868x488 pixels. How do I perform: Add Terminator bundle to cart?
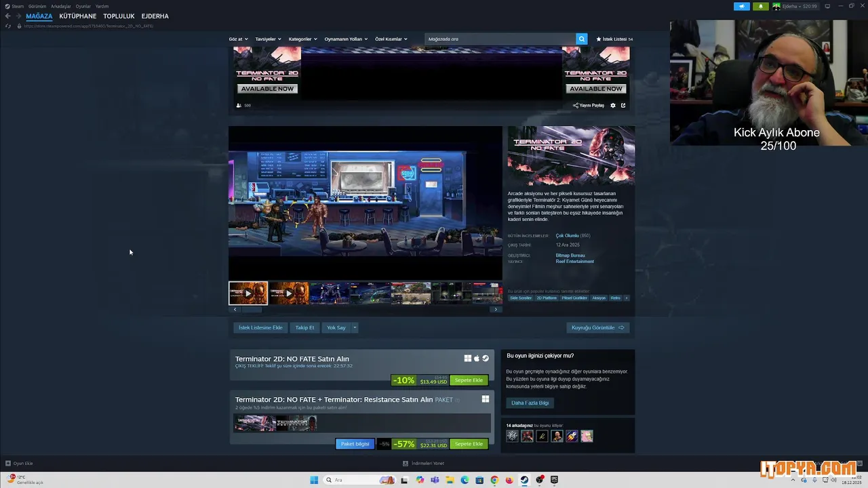469,444
